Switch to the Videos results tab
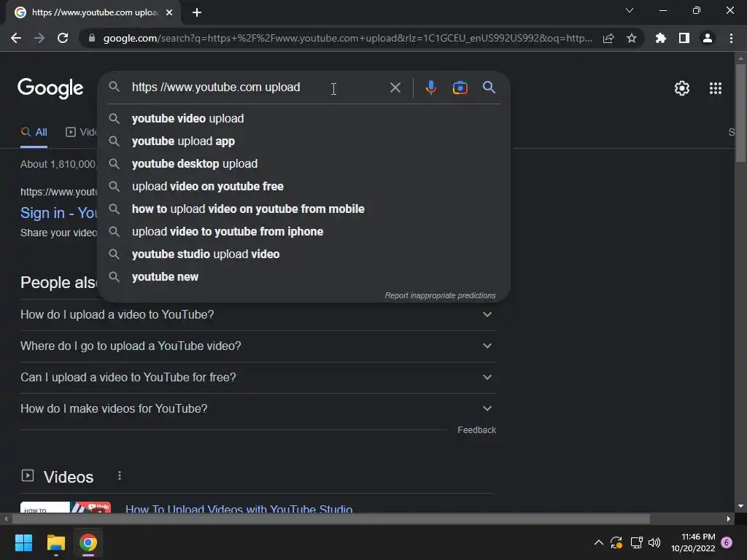The image size is (747, 560). (x=81, y=133)
